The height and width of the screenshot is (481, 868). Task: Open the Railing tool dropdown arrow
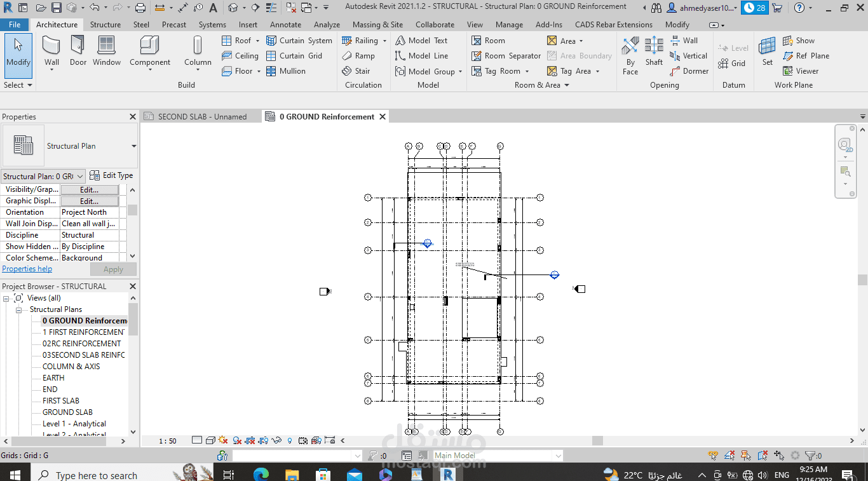[384, 41]
